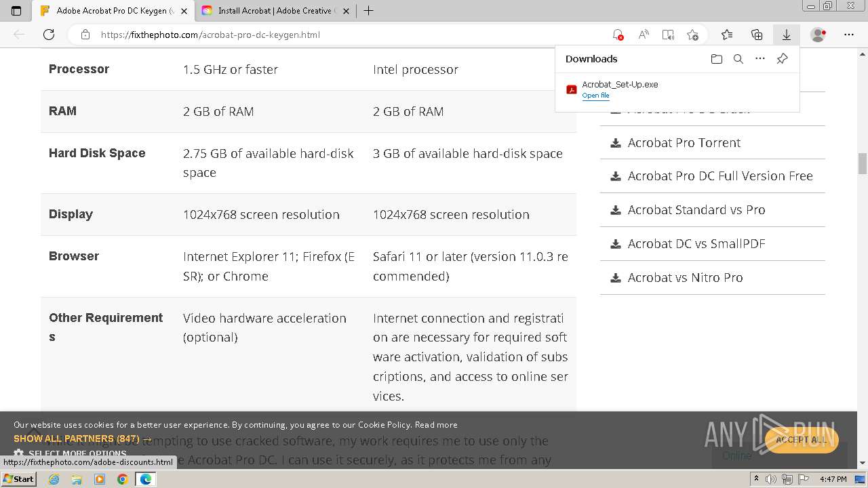Click the address bar URL
868x488 pixels.
(210, 35)
